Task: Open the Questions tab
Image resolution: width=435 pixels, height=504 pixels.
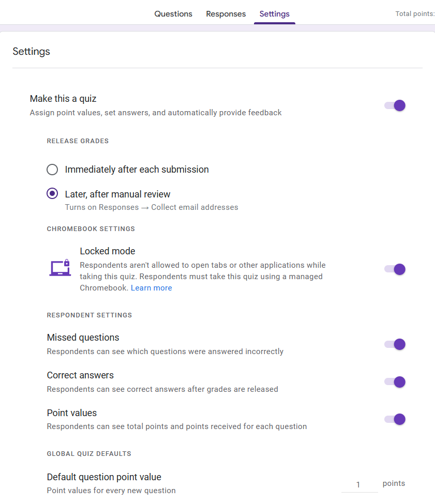Action: pyautogui.click(x=173, y=14)
